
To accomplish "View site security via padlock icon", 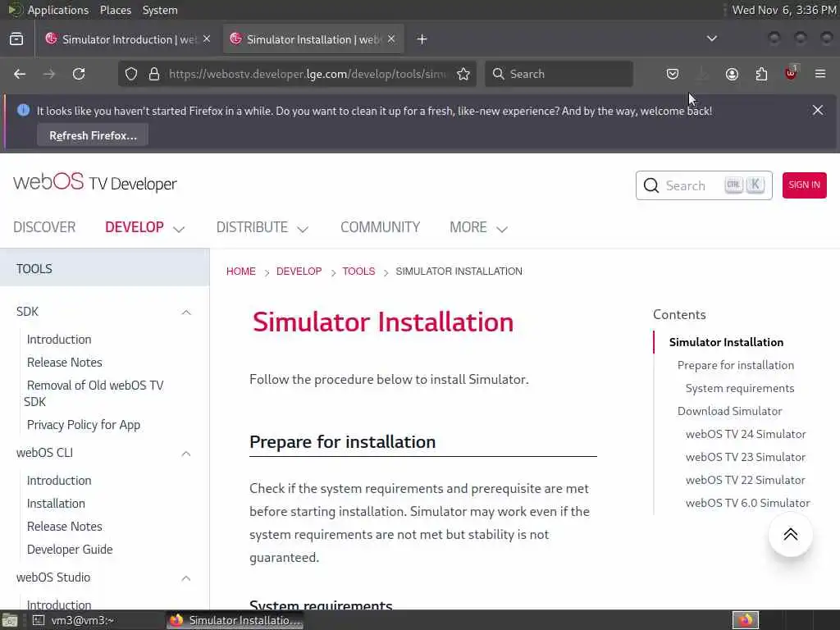I will click(154, 74).
